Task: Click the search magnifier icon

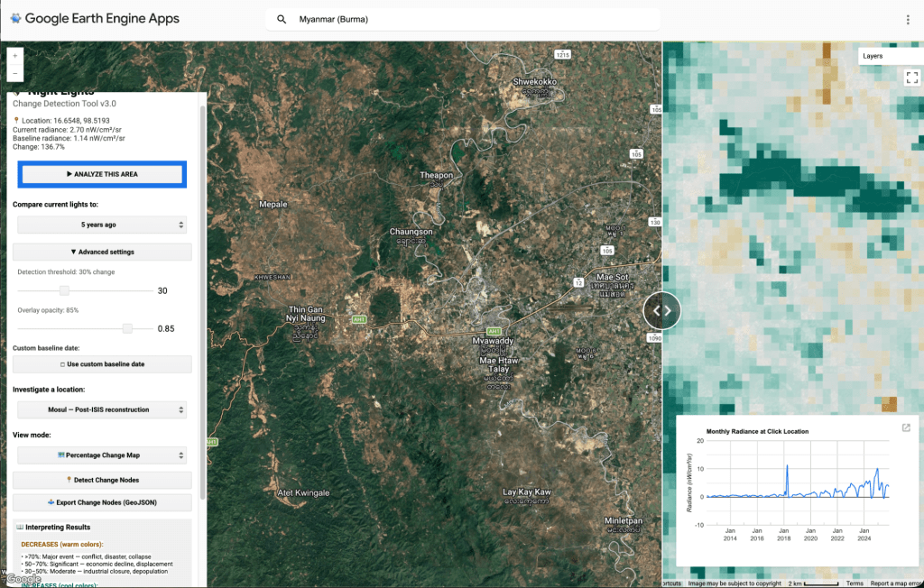Action: (x=282, y=20)
